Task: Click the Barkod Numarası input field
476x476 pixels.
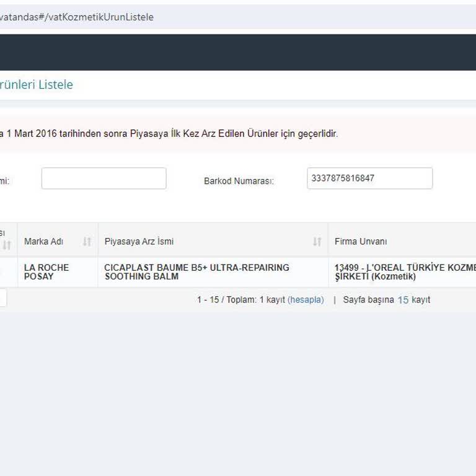Action: click(x=370, y=178)
